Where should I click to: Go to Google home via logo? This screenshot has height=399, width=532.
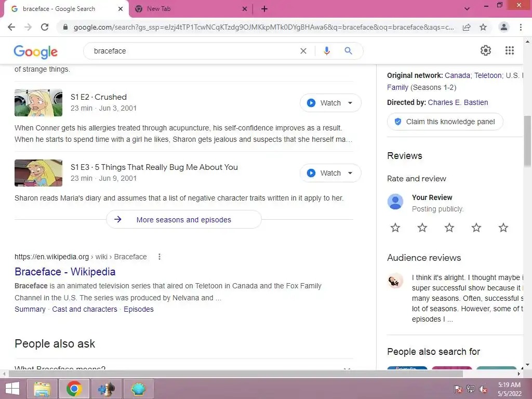point(36,51)
